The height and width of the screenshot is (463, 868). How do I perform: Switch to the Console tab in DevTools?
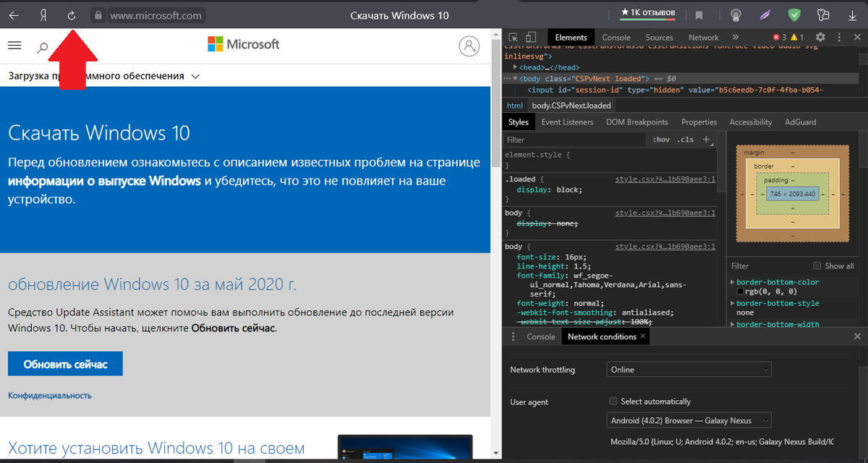click(616, 37)
